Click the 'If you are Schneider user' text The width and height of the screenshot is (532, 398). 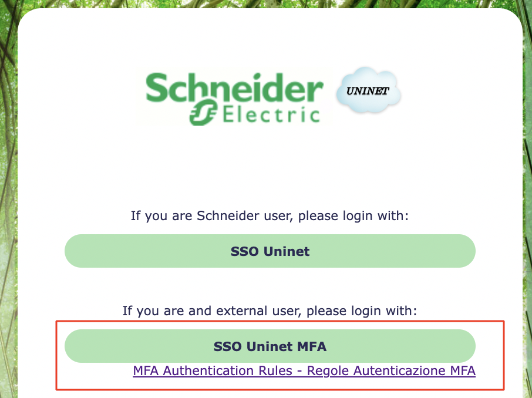(x=270, y=215)
